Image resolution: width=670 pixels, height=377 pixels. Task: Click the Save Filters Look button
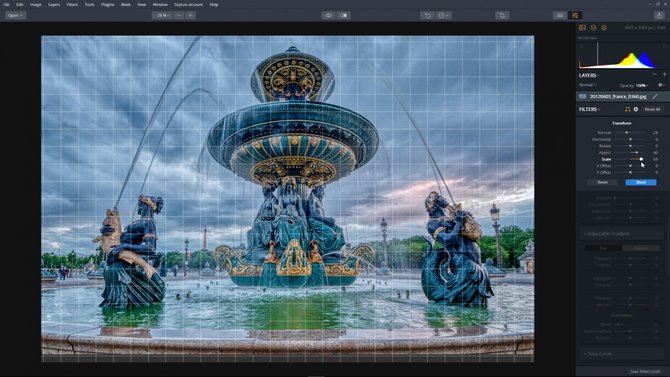[645, 371]
